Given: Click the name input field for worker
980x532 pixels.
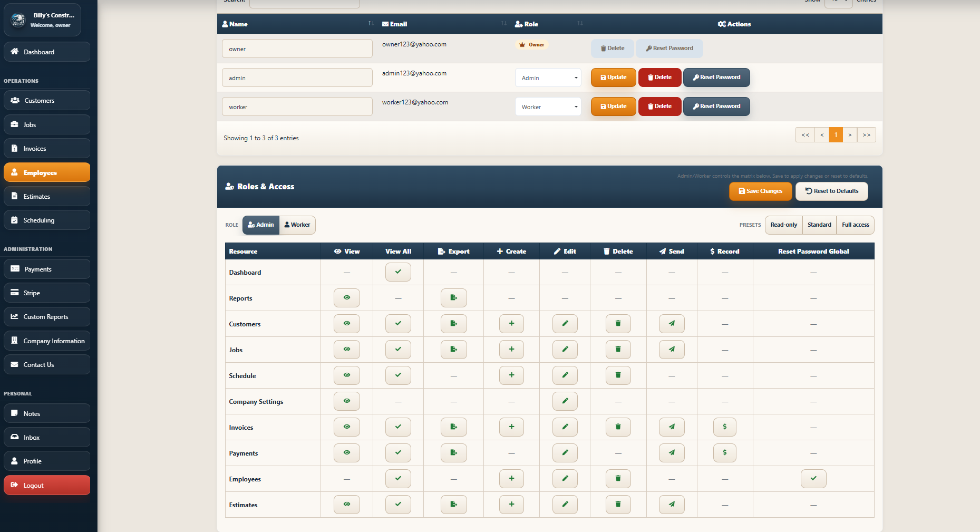Looking at the screenshot, I should (x=297, y=106).
